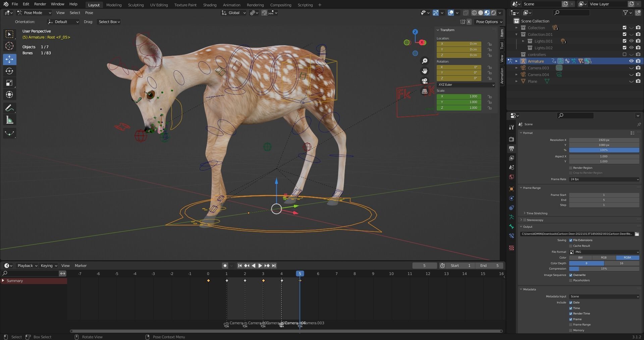Open the Bone properties tab
This screenshot has width=644, height=340.
click(x=512, y=226)
